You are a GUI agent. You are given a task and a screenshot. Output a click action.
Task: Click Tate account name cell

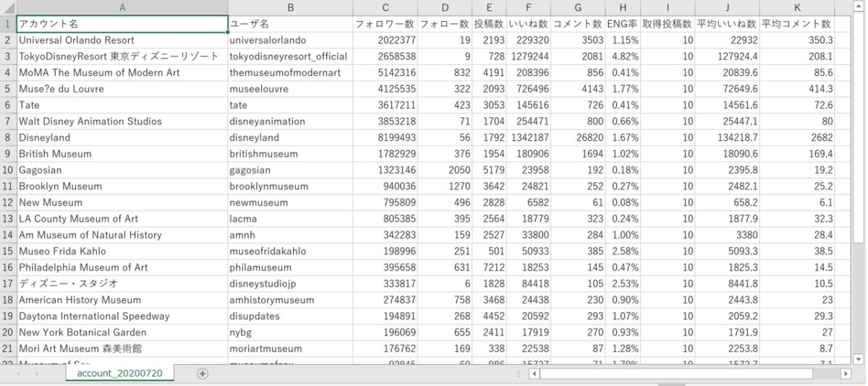click(x=122, y=105)
